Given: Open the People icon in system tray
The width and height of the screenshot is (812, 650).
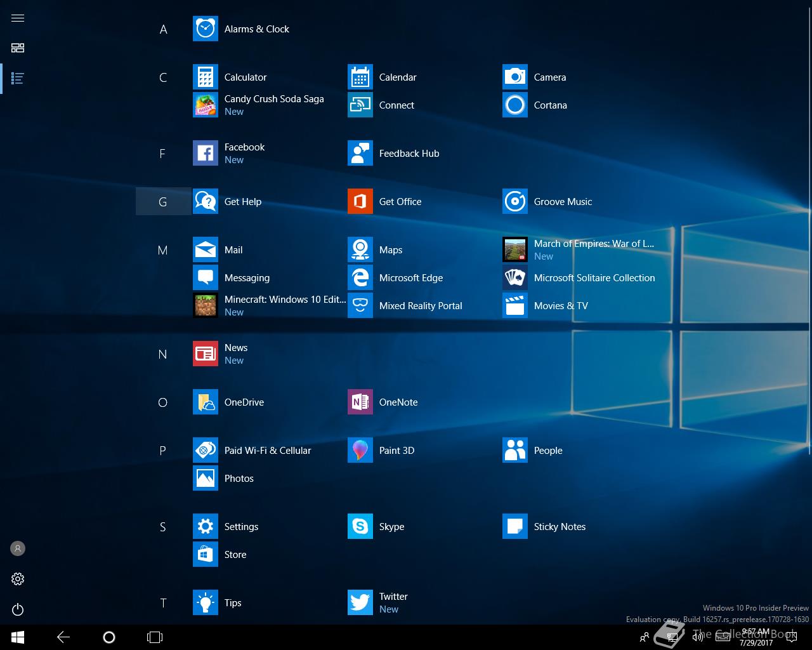Looking at the screenshot, I should (645, 637).
